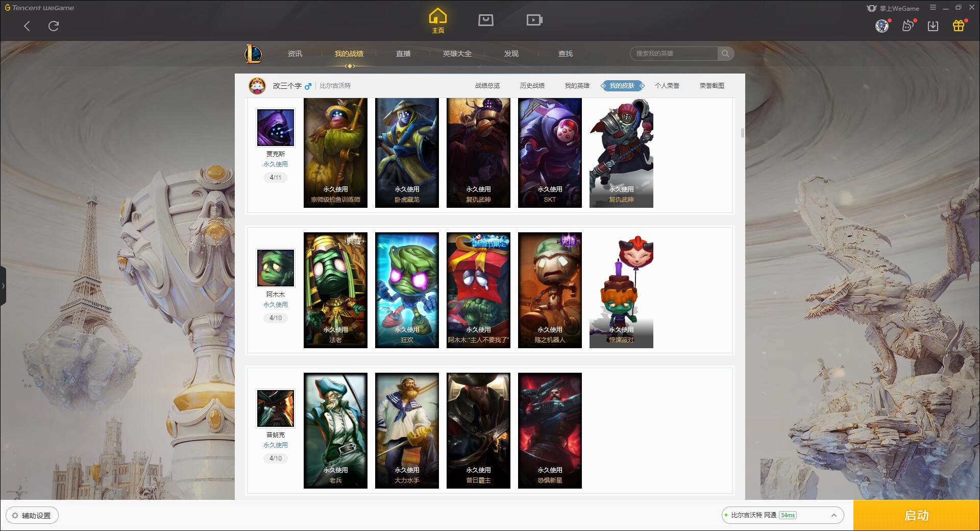This screenshot has width=980, height=531.
Task: Open 卧虎藏龙 skin card
Action: coord(407,153)
